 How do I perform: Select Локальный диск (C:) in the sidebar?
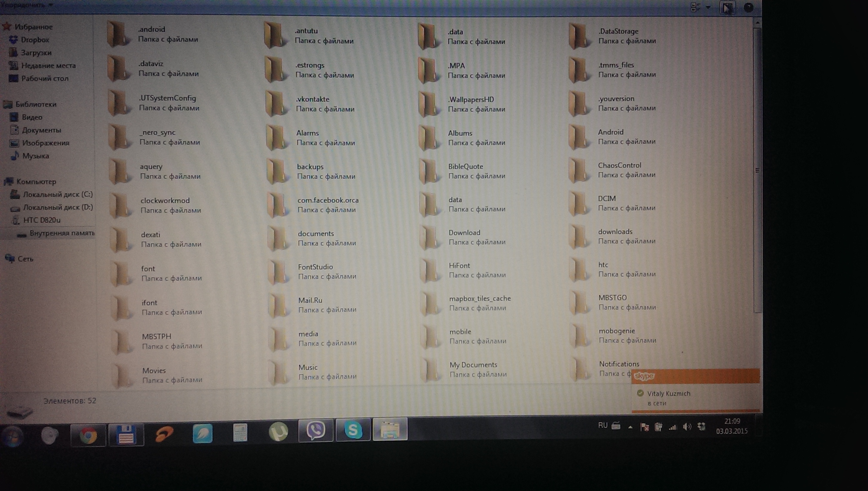click(57, 194)
